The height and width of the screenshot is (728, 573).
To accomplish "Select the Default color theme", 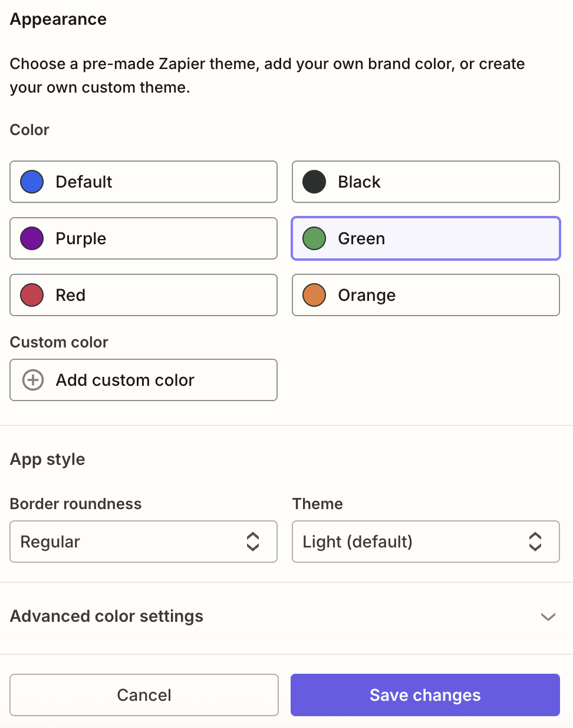I will [x=143, y=182].
